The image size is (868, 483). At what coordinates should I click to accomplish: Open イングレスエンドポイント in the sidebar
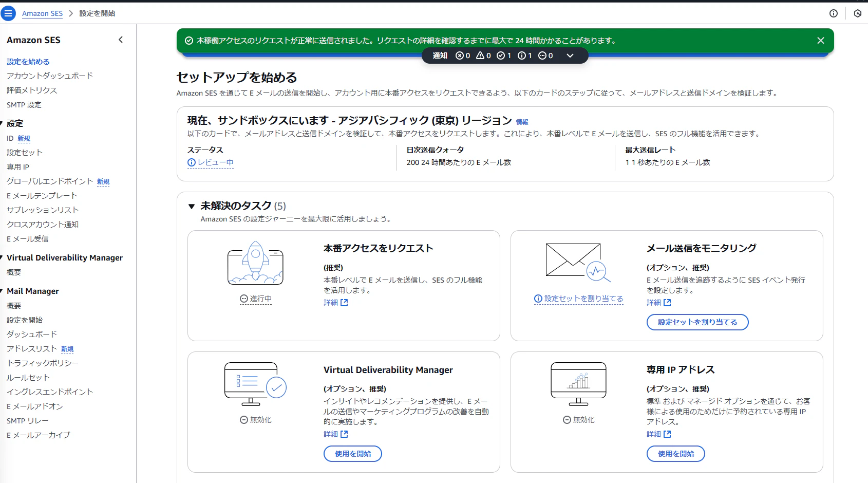tap(50, 392)
